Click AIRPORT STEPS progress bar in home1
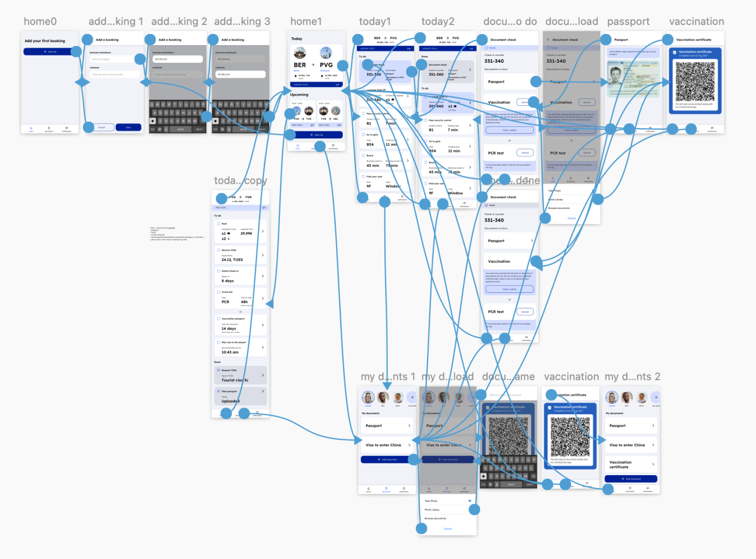This screenshot has height=559, width=756. 316,84
